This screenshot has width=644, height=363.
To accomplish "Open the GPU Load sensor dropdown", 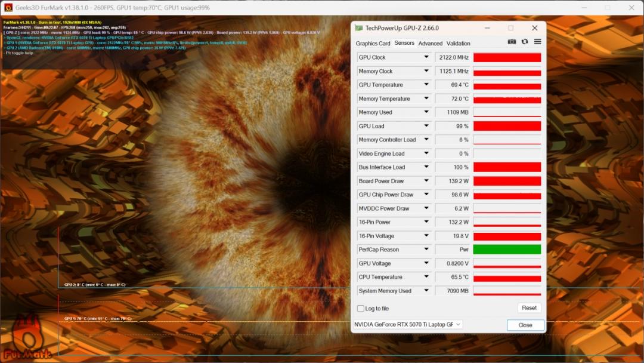I will 426,126.
